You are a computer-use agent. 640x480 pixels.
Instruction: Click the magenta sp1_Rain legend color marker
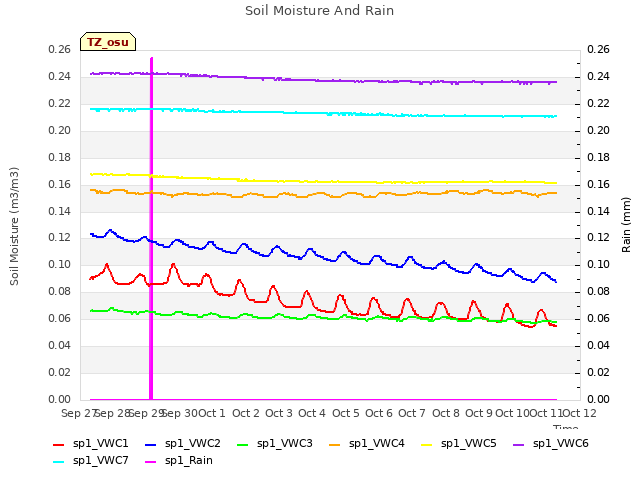coord(151,462)
